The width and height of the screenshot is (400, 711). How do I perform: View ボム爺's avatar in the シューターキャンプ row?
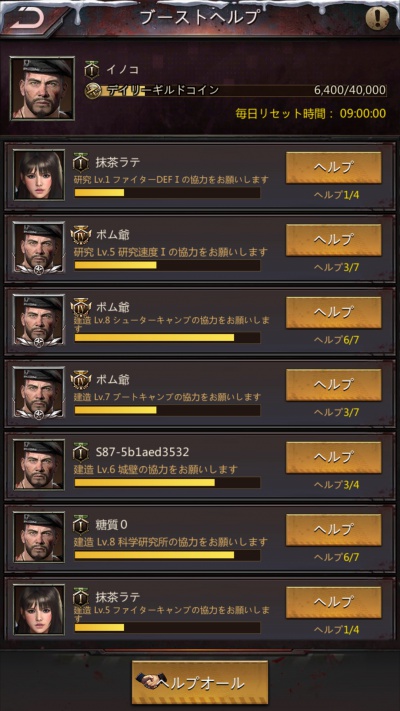pyautogui.click(x=39, y=320)
